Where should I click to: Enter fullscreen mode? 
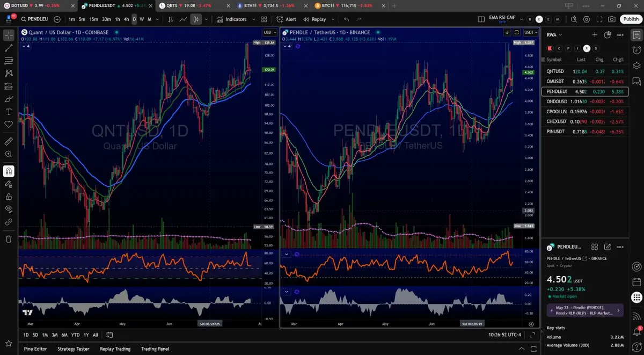tap(599, 19)
